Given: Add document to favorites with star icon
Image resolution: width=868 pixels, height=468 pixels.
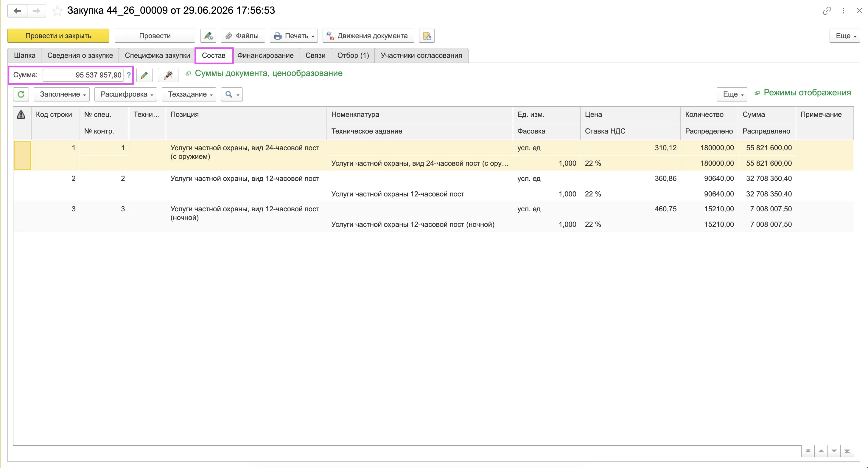Looking at the screenshot, I should 57,11.
